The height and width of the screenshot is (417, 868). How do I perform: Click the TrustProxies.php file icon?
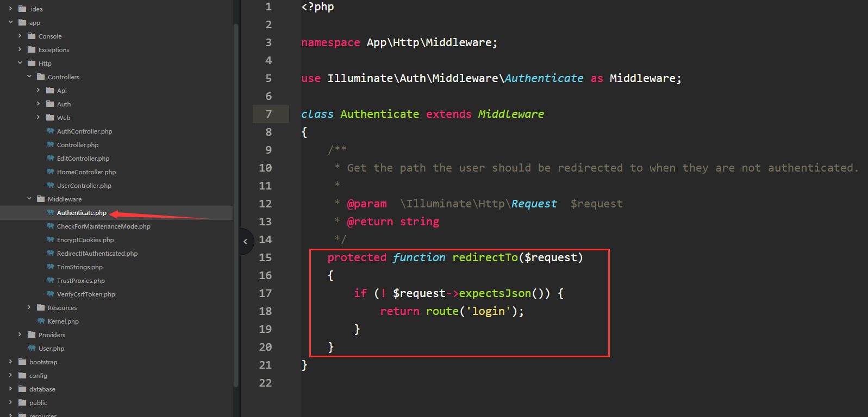[50, 280]
